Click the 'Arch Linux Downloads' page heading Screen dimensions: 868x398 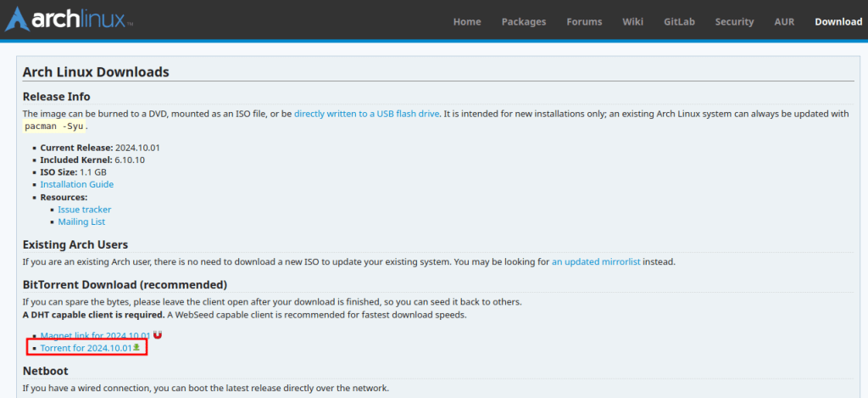point(96,72)
